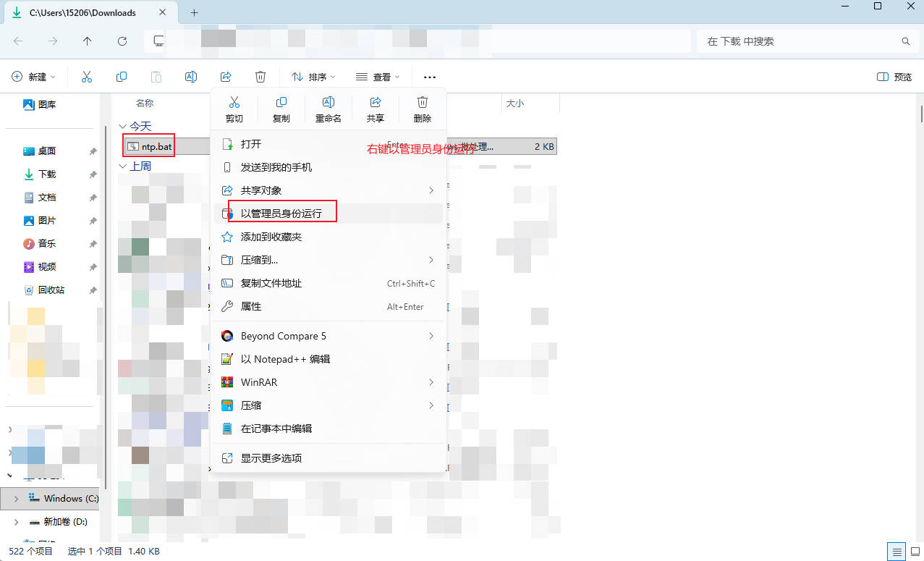Open the 查看 view dropdown
Screen dimensions: 924x561
click(x=378, y=77)
